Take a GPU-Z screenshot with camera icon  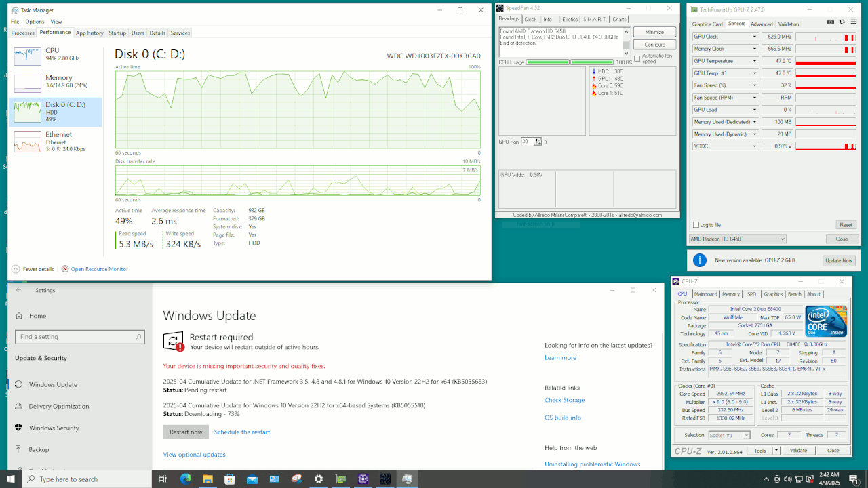click(831, 22)
